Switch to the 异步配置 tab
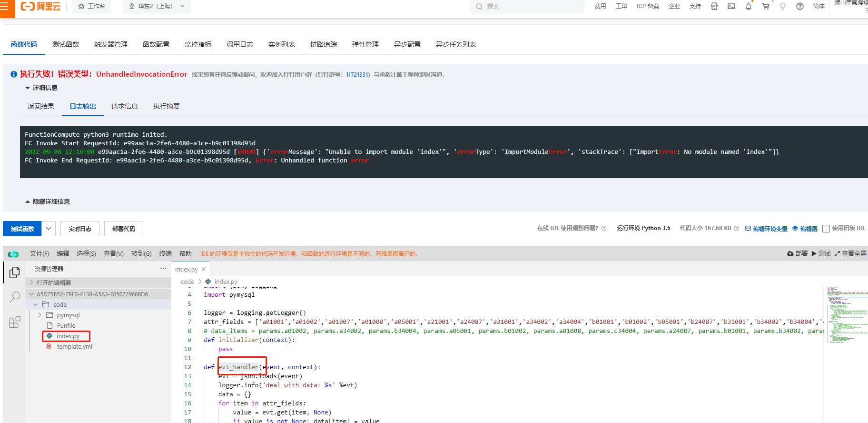Screen dimensions: 868x423 point(407,44)
